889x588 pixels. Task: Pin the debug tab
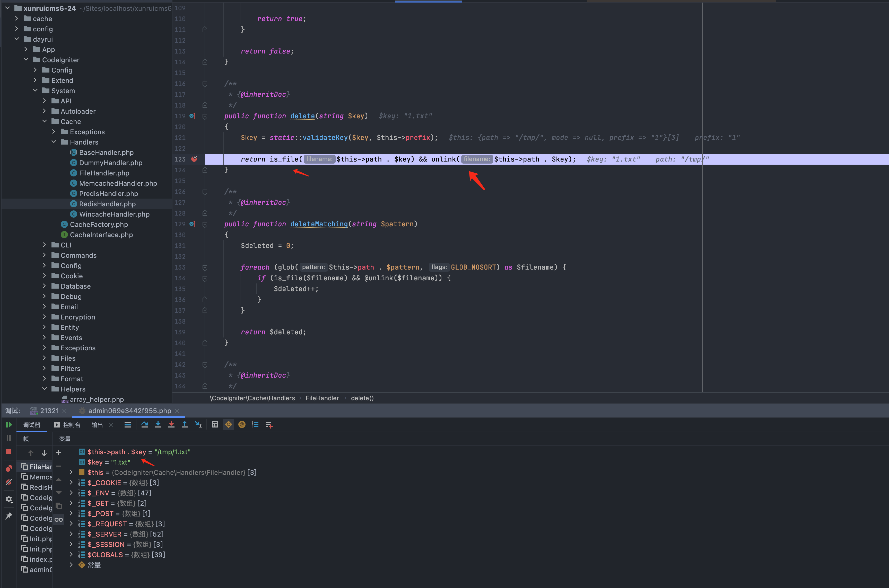9,516
